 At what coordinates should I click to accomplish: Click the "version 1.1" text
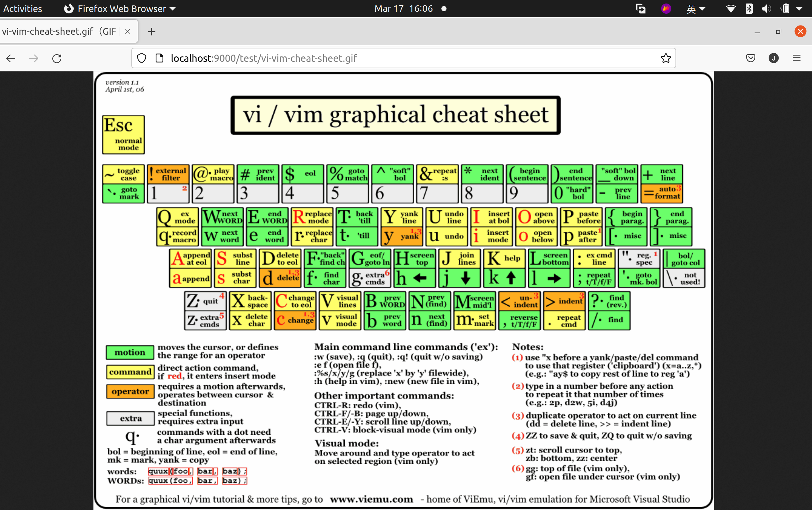pyautogui.click(x=122, y=82)
